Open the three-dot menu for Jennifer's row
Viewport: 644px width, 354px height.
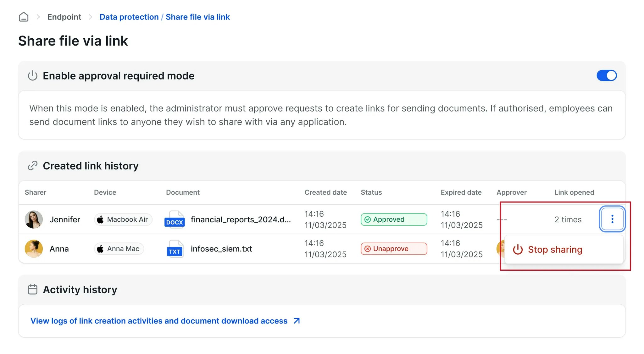pos(612,219)
